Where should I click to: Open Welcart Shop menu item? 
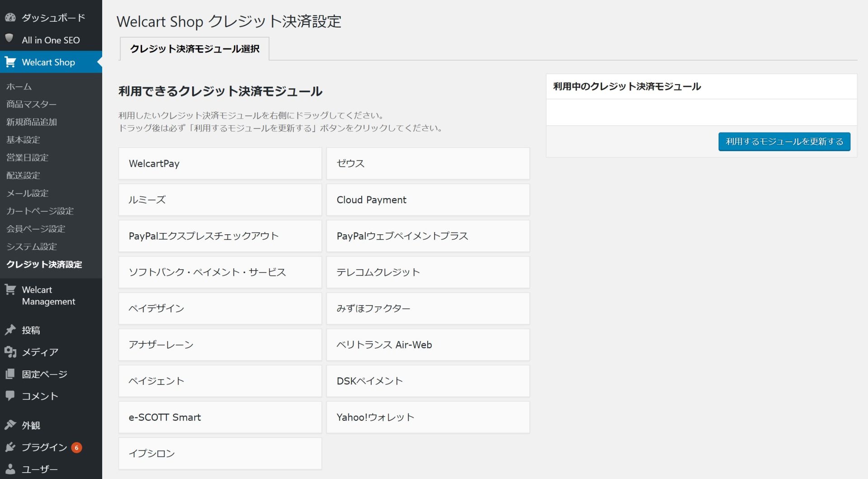tap(51, 62)
